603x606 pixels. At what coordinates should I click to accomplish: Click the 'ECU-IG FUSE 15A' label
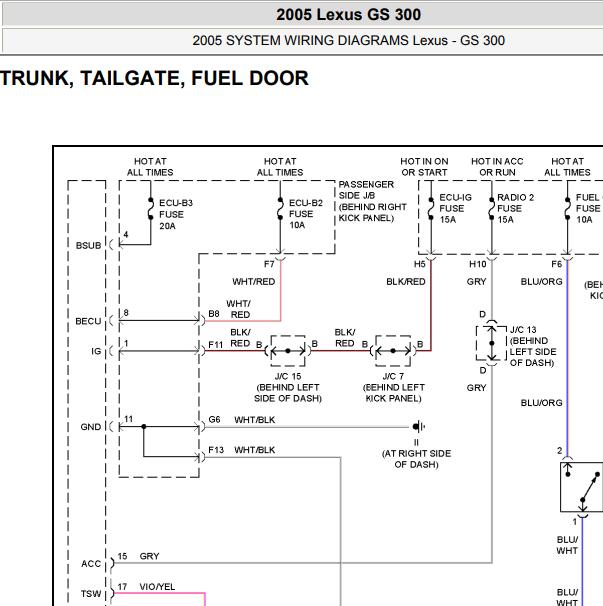[x=455, y=209]
